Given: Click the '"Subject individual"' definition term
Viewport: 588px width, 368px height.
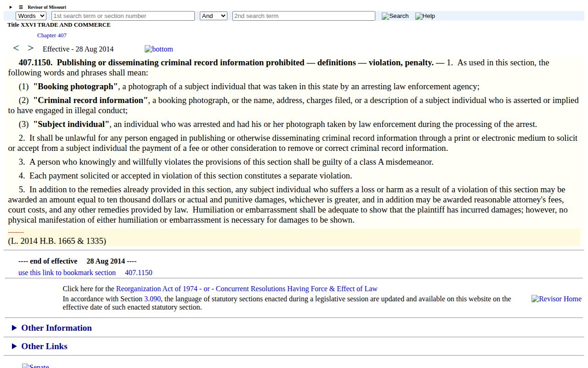Looking at the screenshot, I should [71, 124].
